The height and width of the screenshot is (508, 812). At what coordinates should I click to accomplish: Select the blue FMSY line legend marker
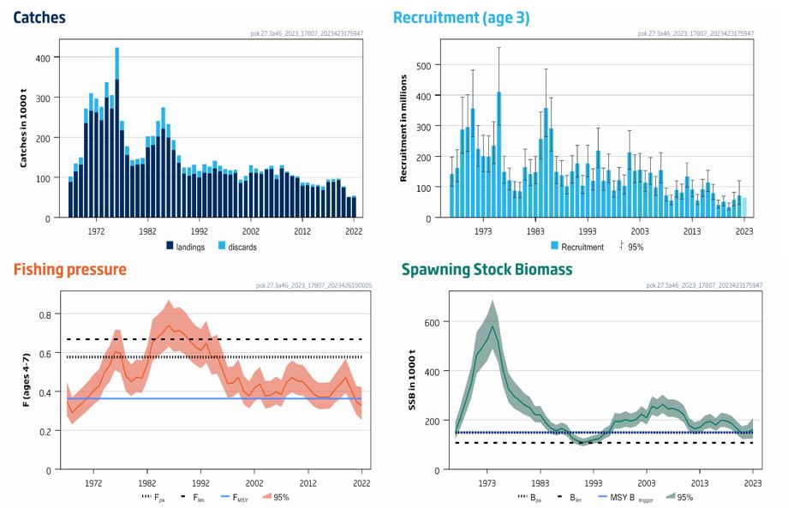(224, 497)
